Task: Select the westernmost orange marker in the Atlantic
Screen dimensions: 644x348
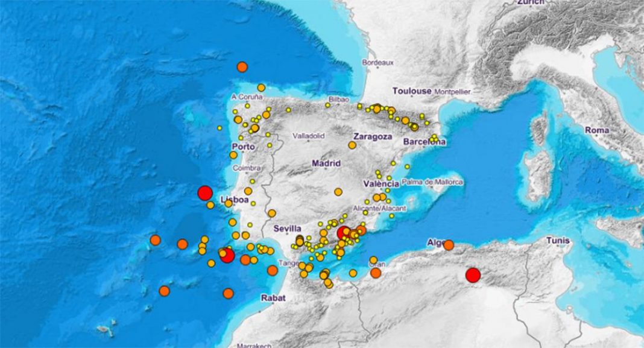Action: pyautogui.click(x=155, y=240)
